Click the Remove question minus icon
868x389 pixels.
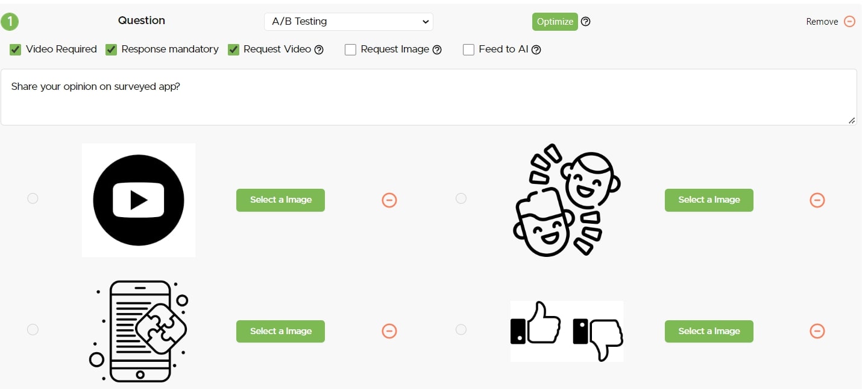pyautogui.click(x=849, y=22)
